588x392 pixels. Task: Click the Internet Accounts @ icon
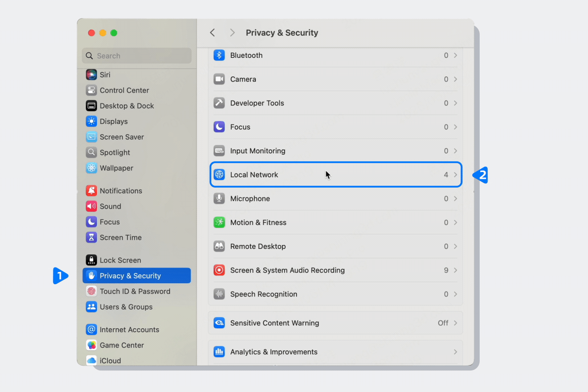click(x=91, y=329)
